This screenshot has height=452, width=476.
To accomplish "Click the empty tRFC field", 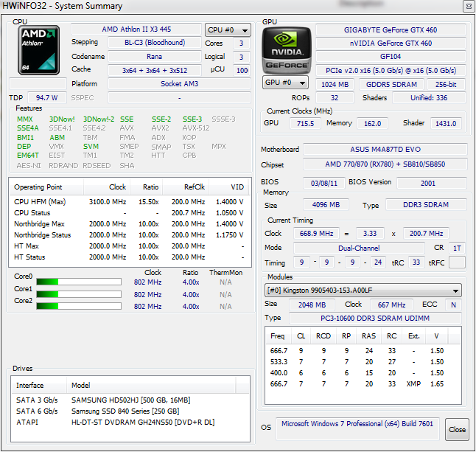I will pyautogui.click(x=457, y=262).
